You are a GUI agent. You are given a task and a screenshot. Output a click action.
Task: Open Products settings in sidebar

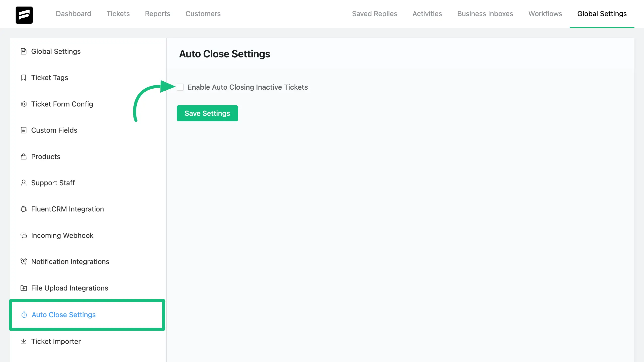tap(88, 157)
